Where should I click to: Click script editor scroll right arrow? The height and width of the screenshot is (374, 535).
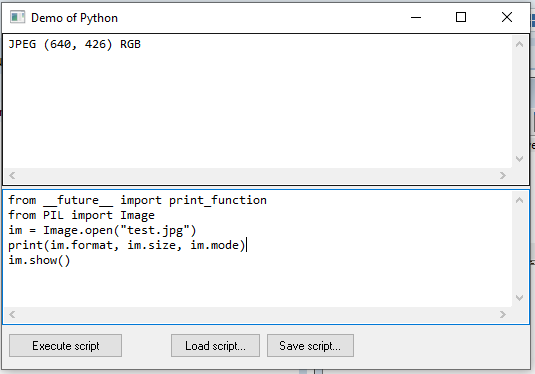point(503,314)
